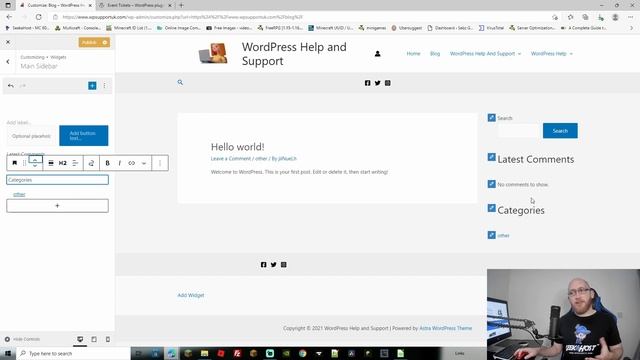Edit 'No comments to show' widget pencil
This screenshot has height=360, width=640.
[491, 184]
